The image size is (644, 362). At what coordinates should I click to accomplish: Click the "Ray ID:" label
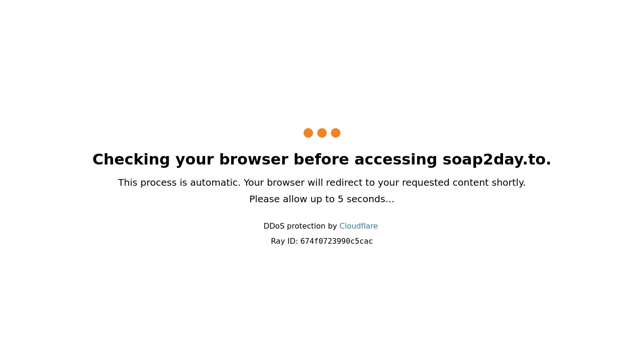(284, 241)
